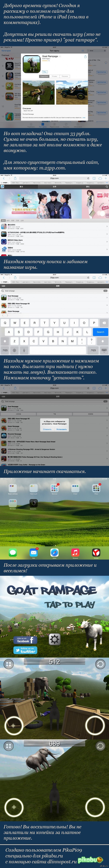Tap the share icon in Goat Rampage App Store popup
Viewport: 109px width, 868px height.
tap(85, 57)
